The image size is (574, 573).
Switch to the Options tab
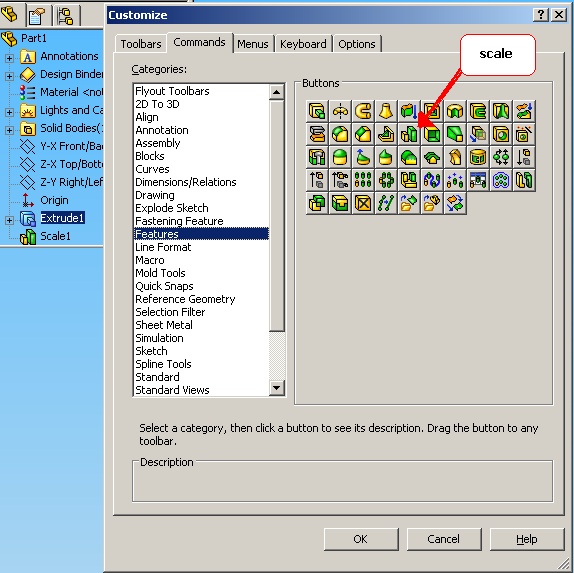point(357,44)
